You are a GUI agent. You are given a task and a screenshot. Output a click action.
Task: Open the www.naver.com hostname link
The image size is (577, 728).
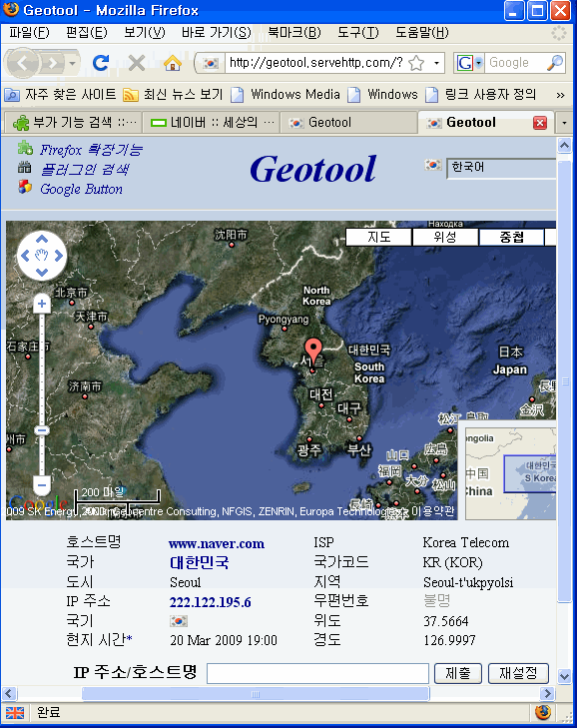pos(217,543)
